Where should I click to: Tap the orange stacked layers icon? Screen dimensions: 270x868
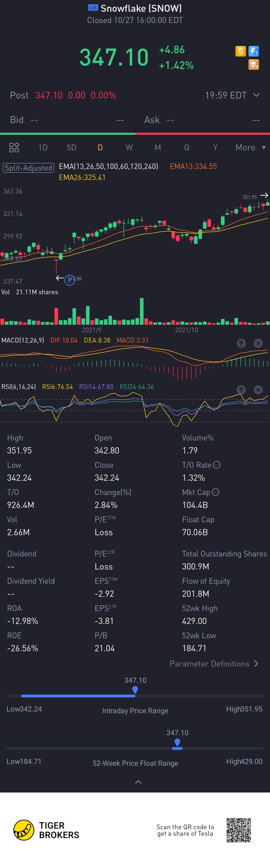pos(253,64)
